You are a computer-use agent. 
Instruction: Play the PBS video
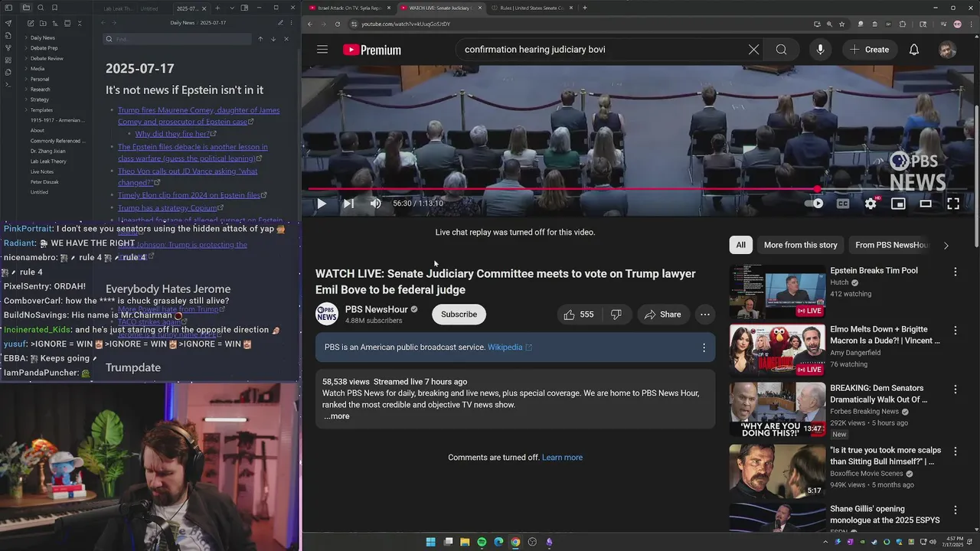(x=322, y=204)
